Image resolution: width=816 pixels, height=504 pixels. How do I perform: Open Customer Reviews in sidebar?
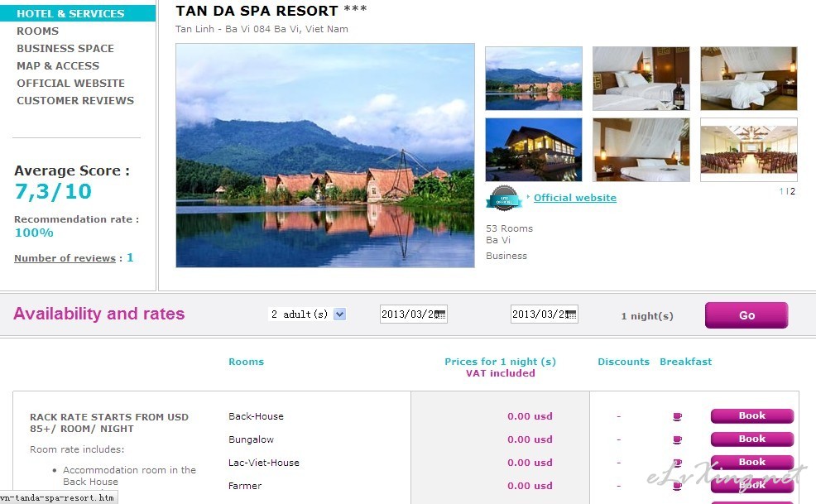coord(75,100)
